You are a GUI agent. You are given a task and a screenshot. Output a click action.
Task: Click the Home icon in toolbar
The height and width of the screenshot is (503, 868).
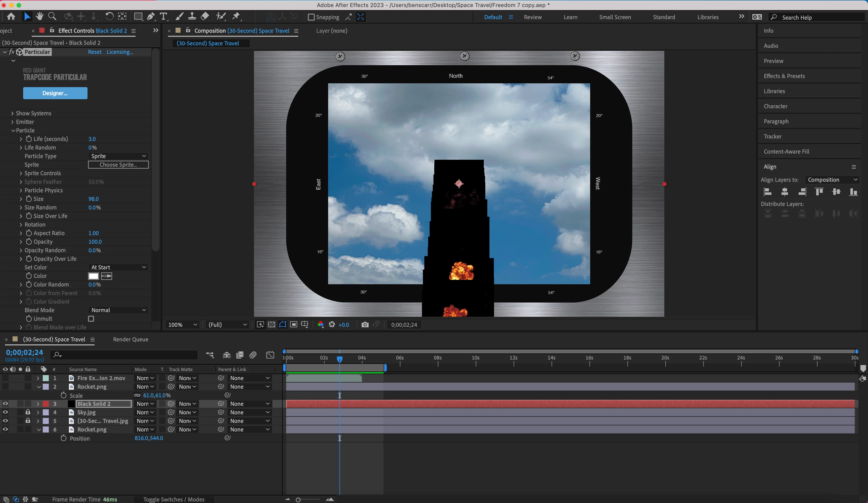(11, 16)
